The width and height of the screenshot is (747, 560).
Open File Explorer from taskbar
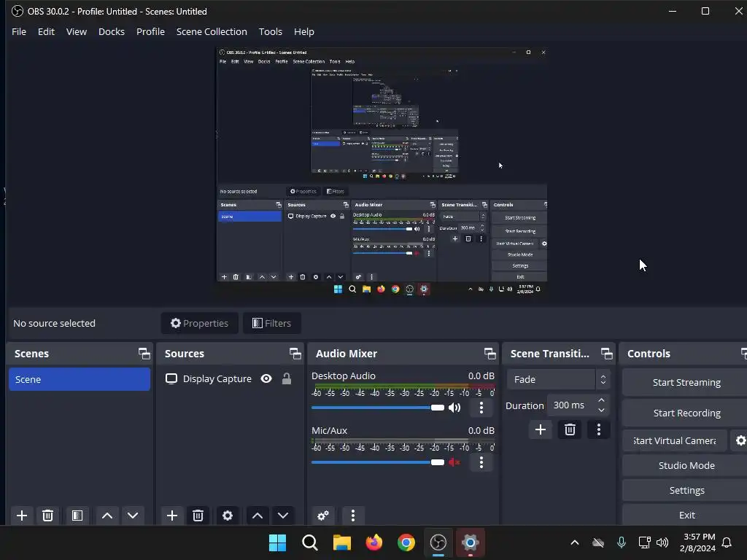(341, 542)
